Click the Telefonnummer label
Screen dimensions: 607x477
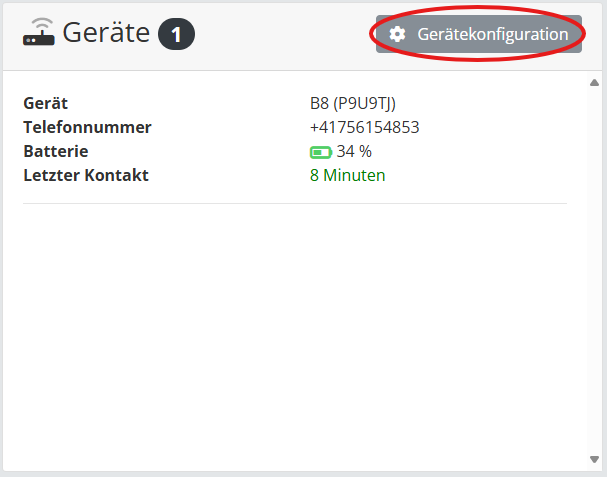[87, 127]
